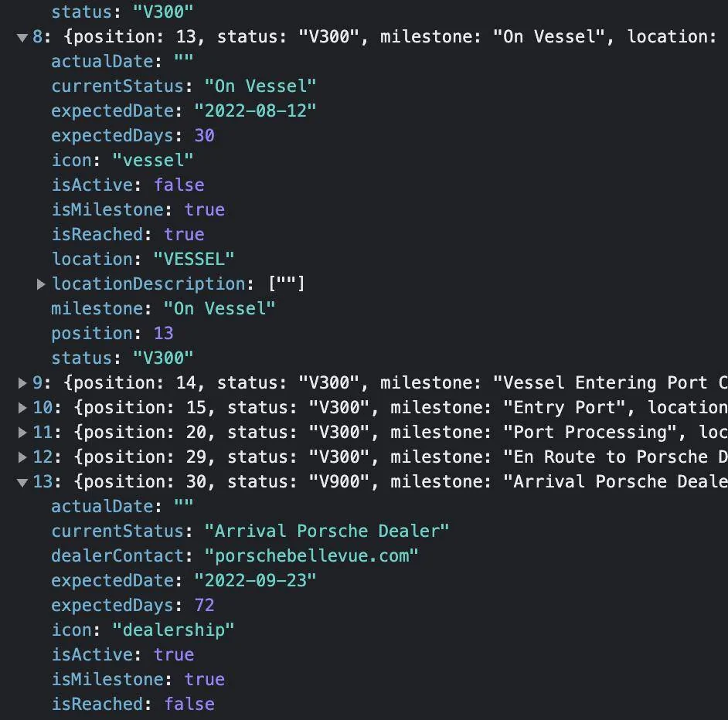Viewport: 728px width, 720px height.
Task: Select milestone value "On Vessel" property
Action: [219, 309]
